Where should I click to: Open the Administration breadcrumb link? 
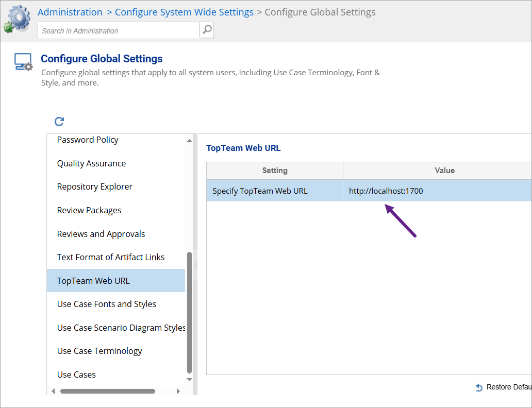[x=70, y=12]
